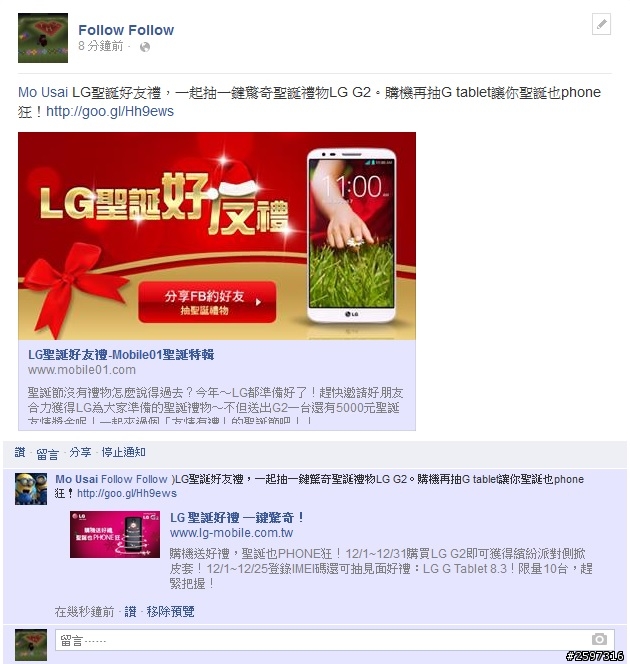This screenshot has height=664, width=630.
Task: Open the Mo Usai tag in post text
Action: (x=43, y=92)
